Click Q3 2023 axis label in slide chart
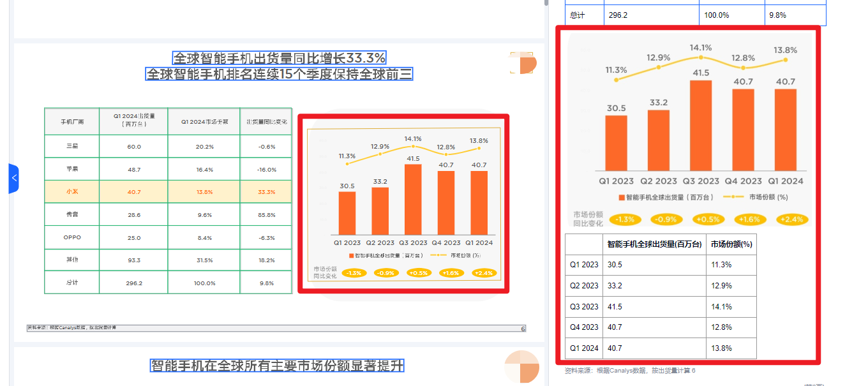 tap(414, 242)
